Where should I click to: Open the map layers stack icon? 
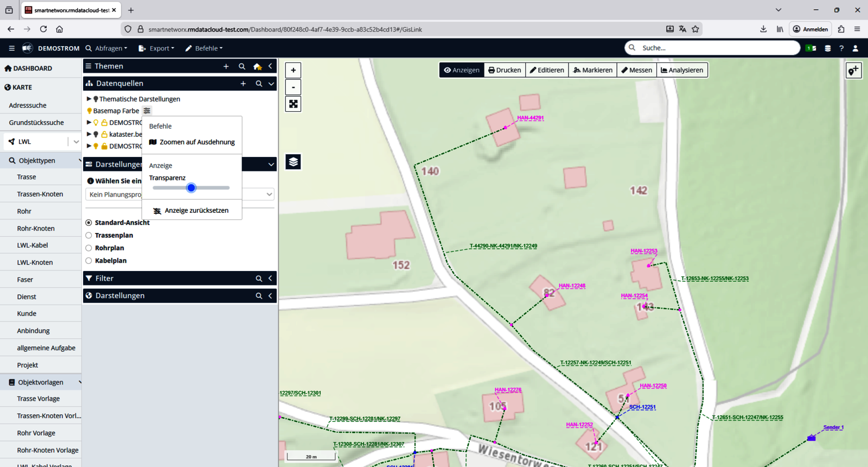pyautogui.click(x=293, y=162)
